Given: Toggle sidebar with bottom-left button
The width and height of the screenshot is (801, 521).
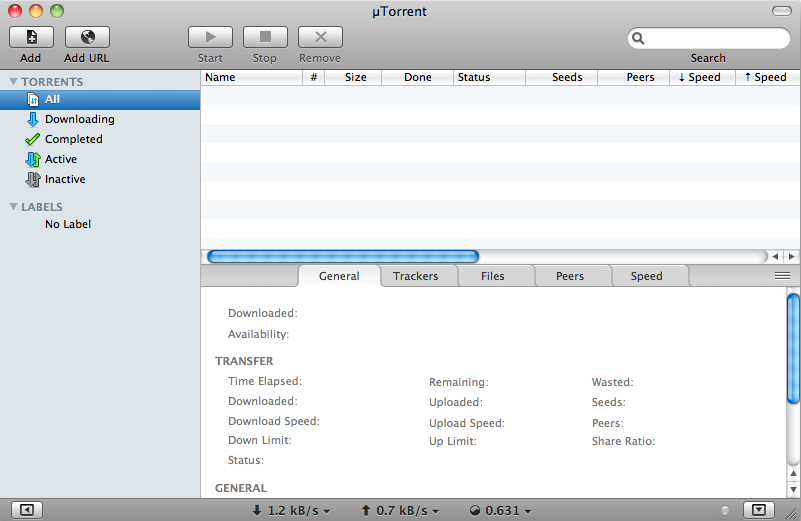Looking at the screenshot, I should (x=27, y=510).
